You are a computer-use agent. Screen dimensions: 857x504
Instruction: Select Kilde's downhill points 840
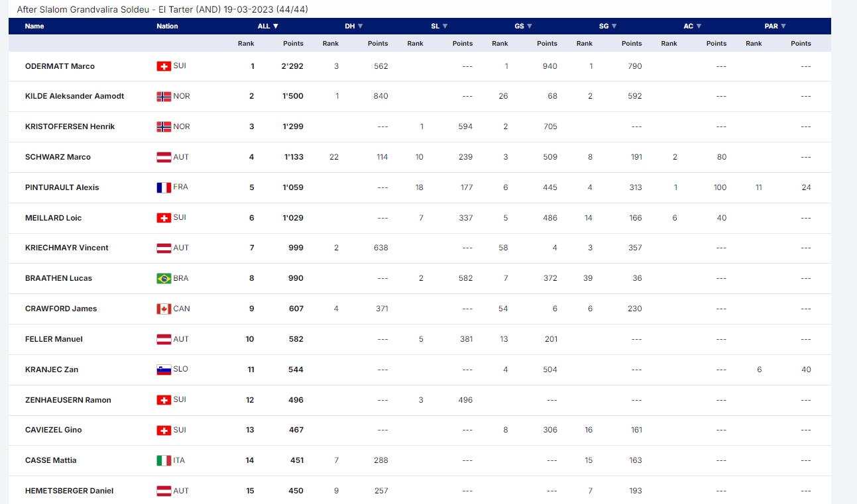point(381,96)
